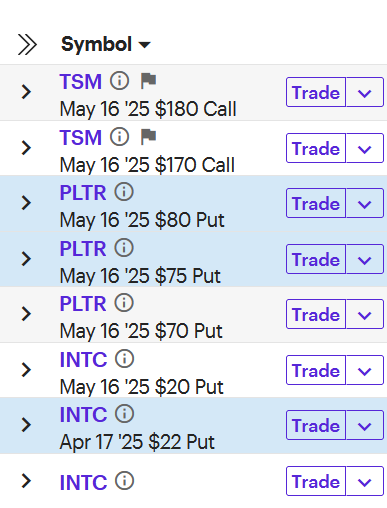Open info icon for PLTR $70 Put
387x508 pixels.
pyautogui.click(x=124, y=303)
